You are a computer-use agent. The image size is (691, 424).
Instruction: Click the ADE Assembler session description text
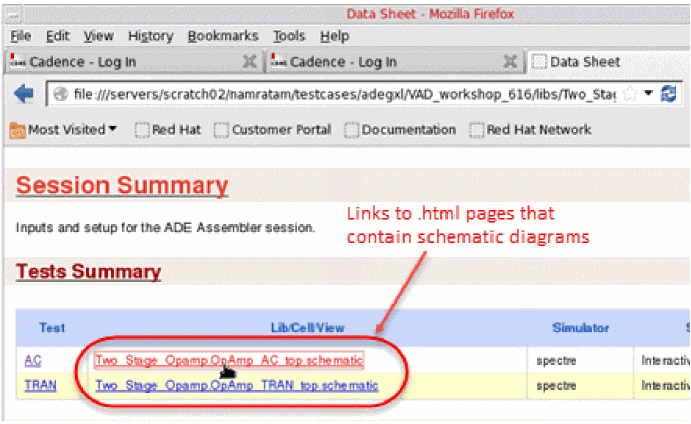point(165,227)
